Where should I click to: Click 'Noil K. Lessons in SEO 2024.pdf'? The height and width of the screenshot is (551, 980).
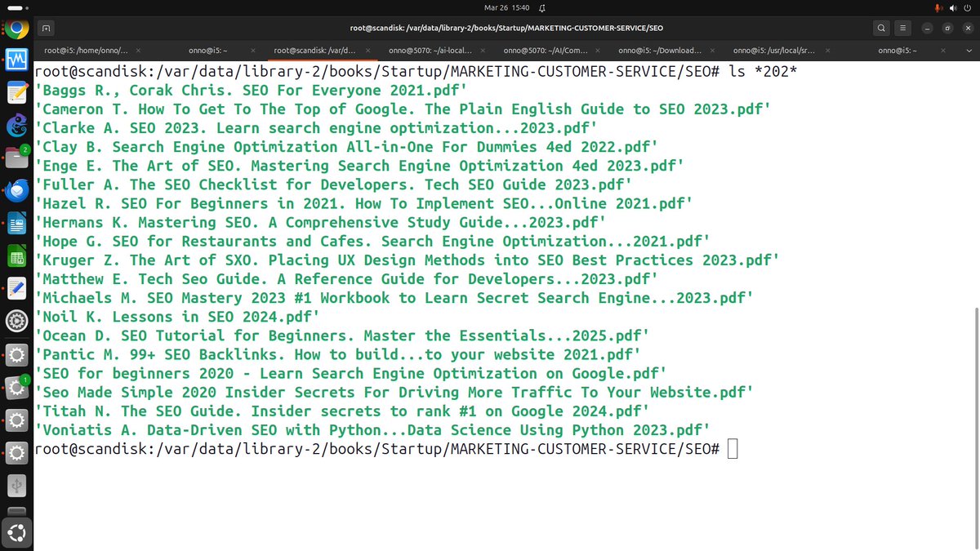click(177, 317)
